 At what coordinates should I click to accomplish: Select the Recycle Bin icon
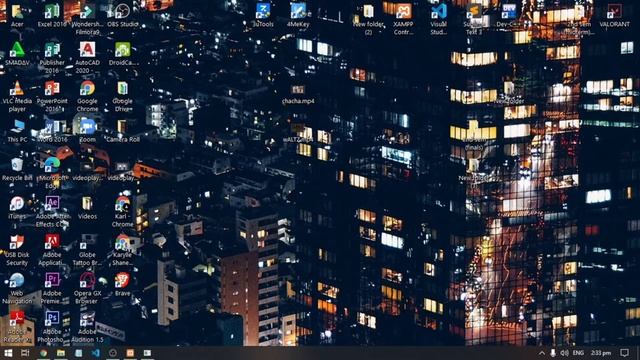pyautogui.click(x=17, y=169)
